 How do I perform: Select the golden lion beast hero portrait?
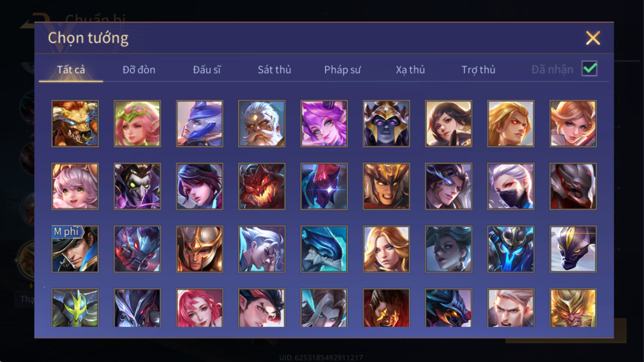click(75, 124)
